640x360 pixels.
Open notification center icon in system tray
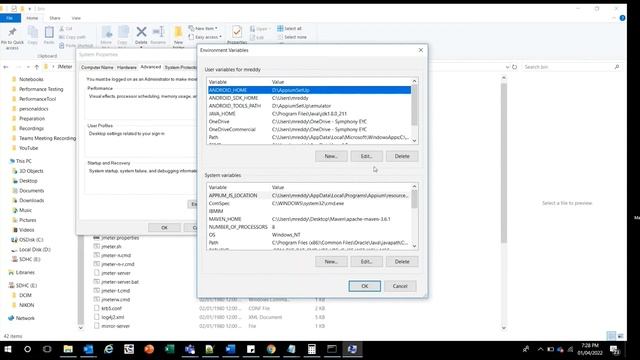[x=614, y=350]
